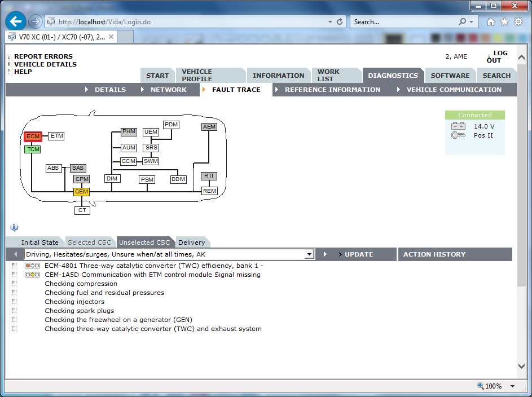Switch to the Software tab
532x397 pixels.
coord(450,76)
